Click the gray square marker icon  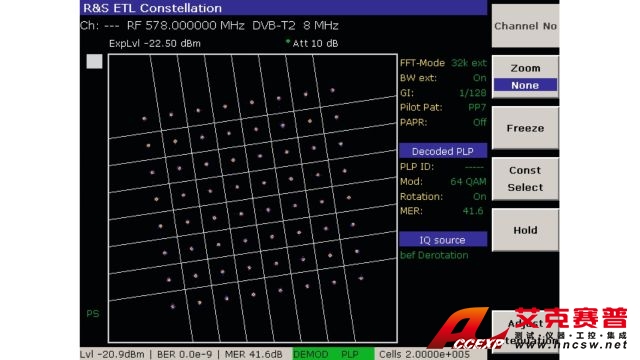click(x=94, y=61)
